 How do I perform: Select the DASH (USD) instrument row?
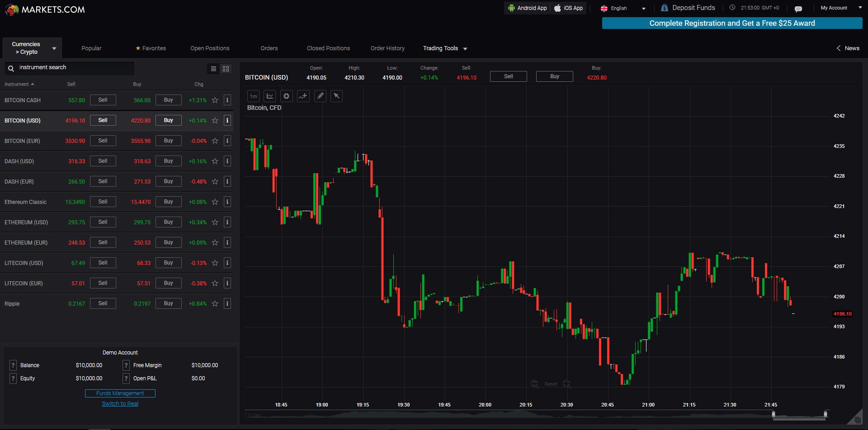click(117, 161)
